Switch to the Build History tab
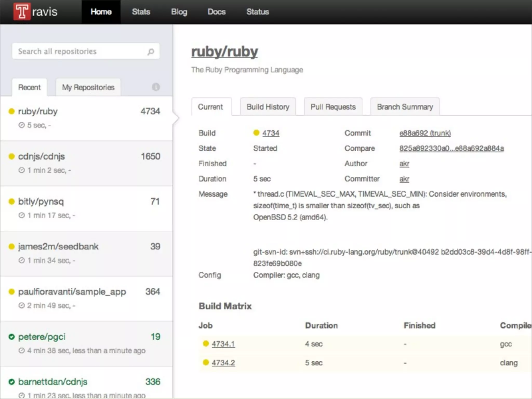This screenshot has width=532, height=399. pyautogui.click(x=268, y=107)
